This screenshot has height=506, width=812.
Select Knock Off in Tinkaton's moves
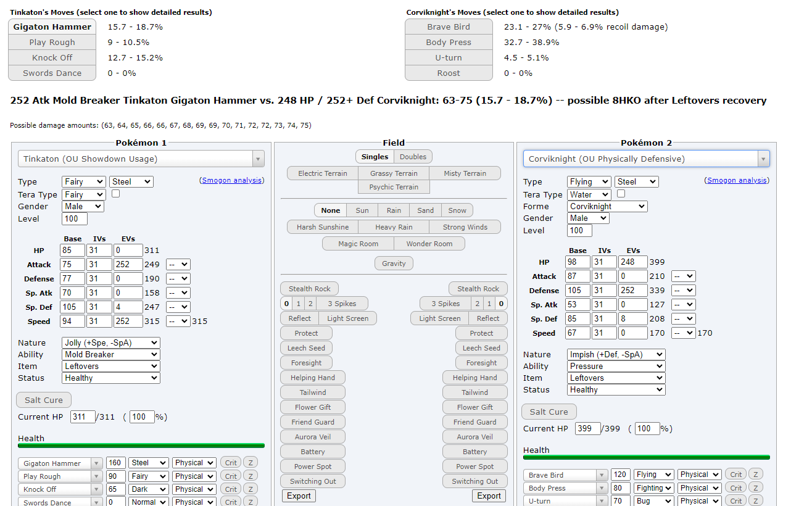click(x=52, y=58)
